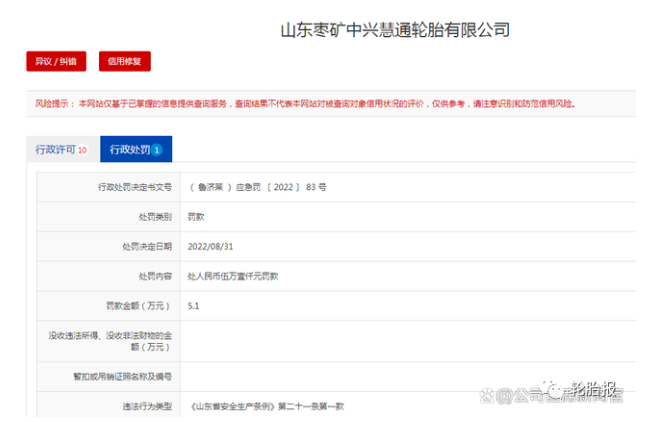Image resolution: width=667 pixels, height=422 pixels.
Task: Click the 《山东省安全生产条例》第二十一条第一款 text
Action: (266, 407)
